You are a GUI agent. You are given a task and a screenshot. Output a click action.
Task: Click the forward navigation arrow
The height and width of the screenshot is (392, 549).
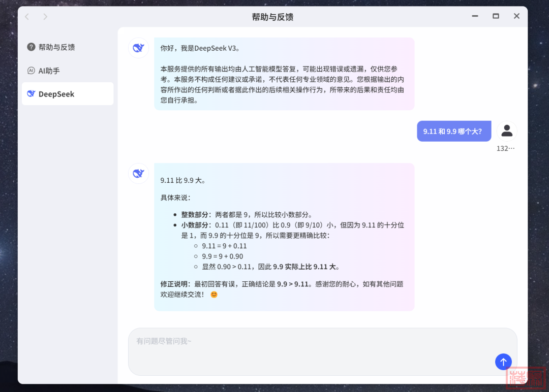tap(45, 16)
